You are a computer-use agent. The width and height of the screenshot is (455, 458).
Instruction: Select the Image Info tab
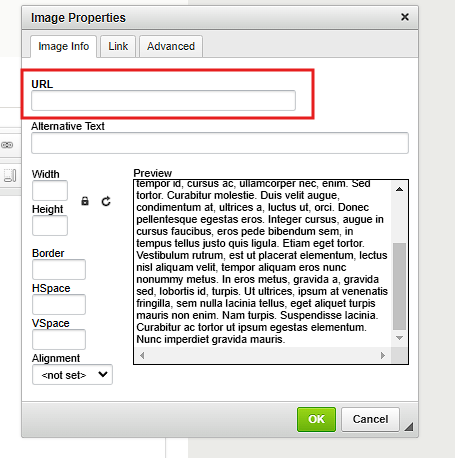[63, 46]
